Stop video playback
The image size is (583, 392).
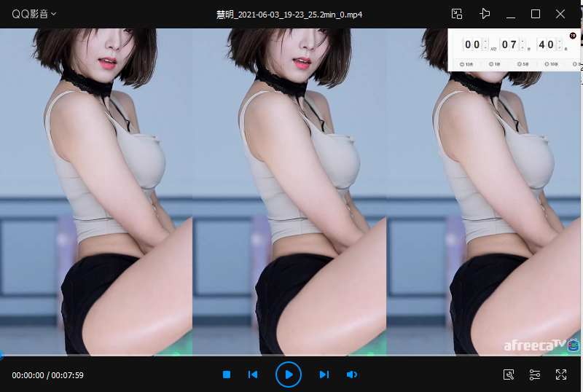click(x=227, y=375)
